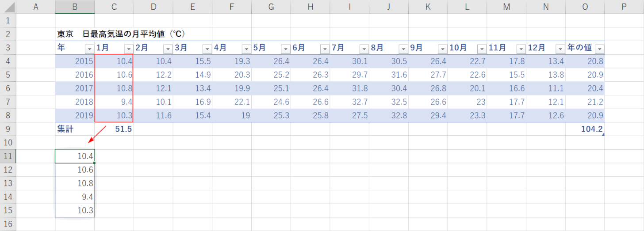
Task: Select row 11 header
Action: point(8,156)
